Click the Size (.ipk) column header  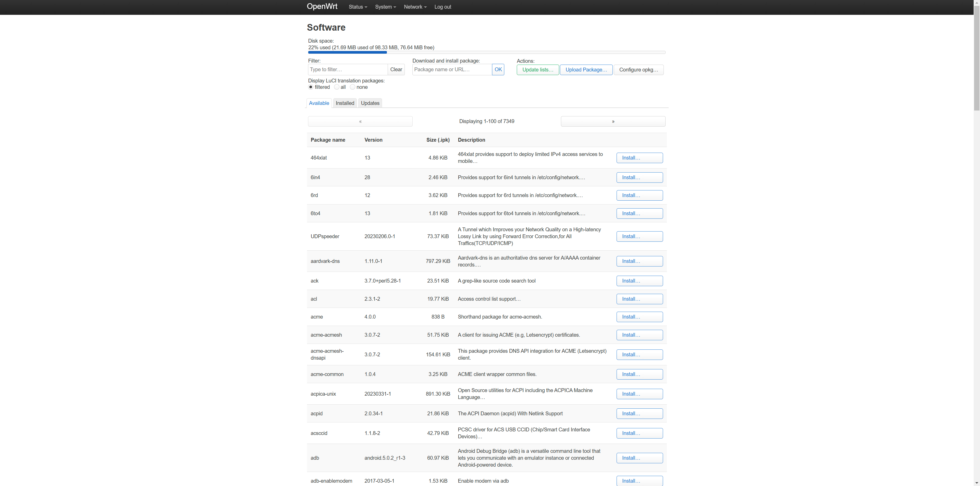pyautogui.click(x=438, y=140)
